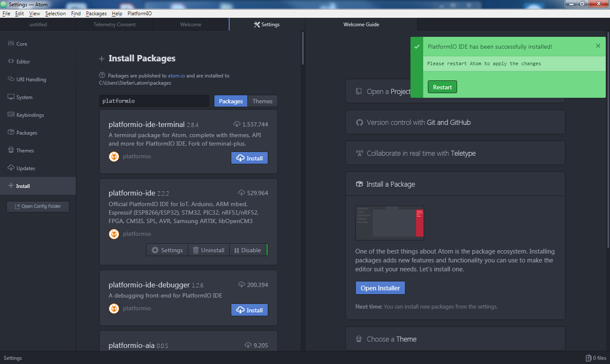Screen dimensions: 610x364
Task: Click the 200.394 download count
Action: (258, 285)
